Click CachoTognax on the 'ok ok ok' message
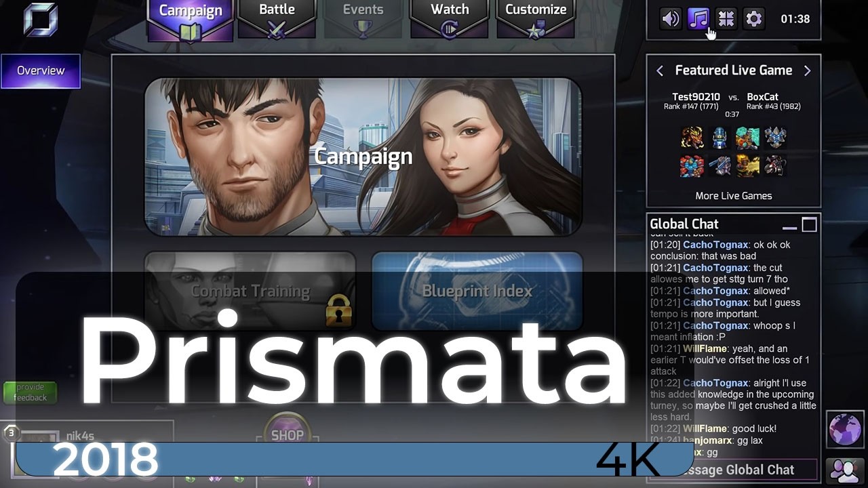The image size is (868, 488). tap(715, 245)
